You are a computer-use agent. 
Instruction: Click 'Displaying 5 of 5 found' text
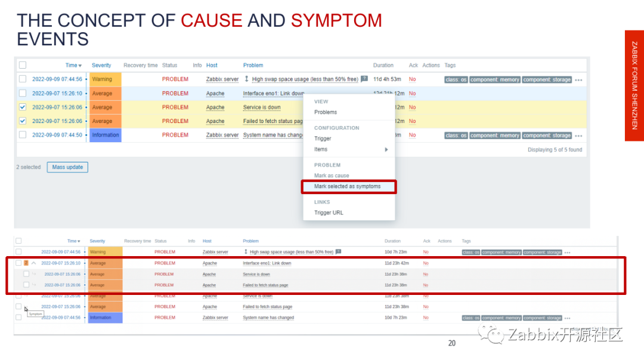pos(555,150)
